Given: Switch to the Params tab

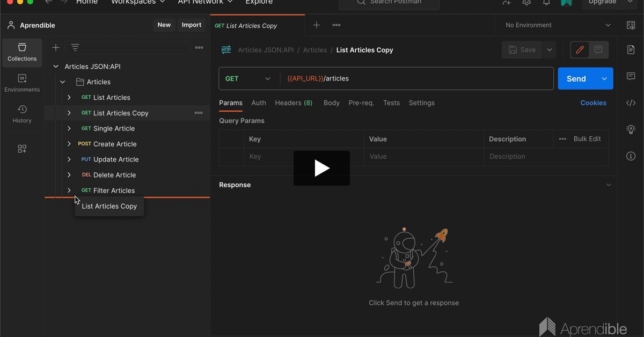Looking at the screenshot, I should point(231,103).
